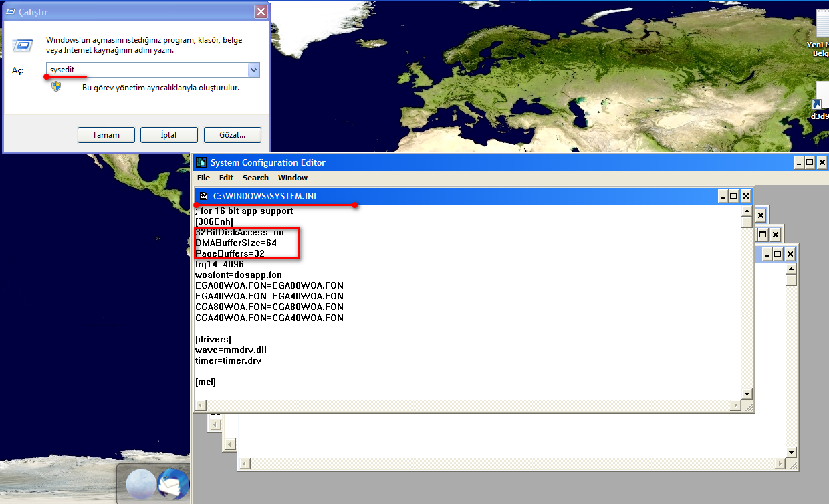Click SYSTEM.INI horizontal scrollbar left arrow

click(x=200, y=405)
